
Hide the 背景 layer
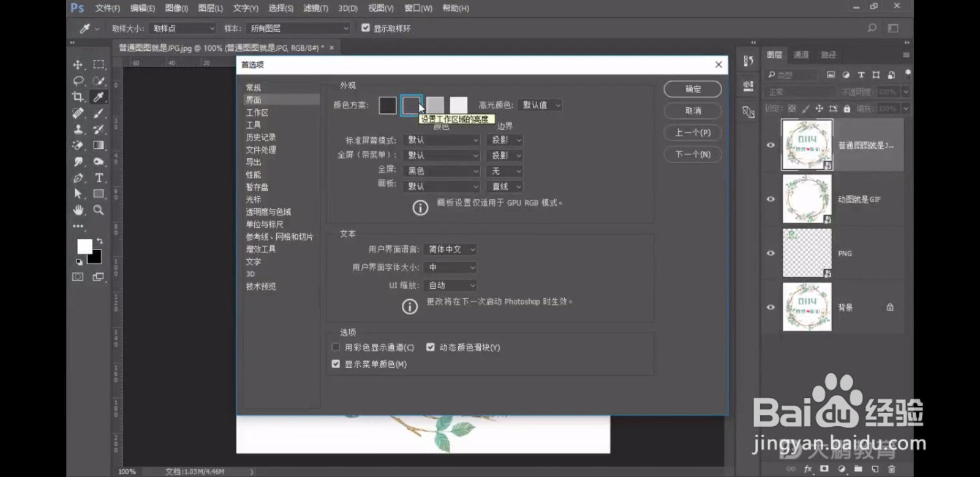pos(771,307)
